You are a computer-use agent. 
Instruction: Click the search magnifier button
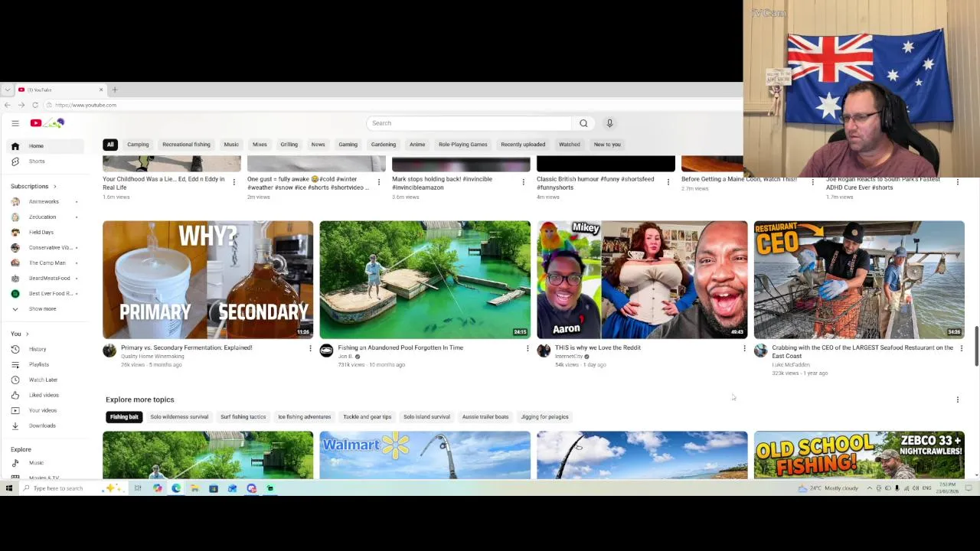coord(583,123)
